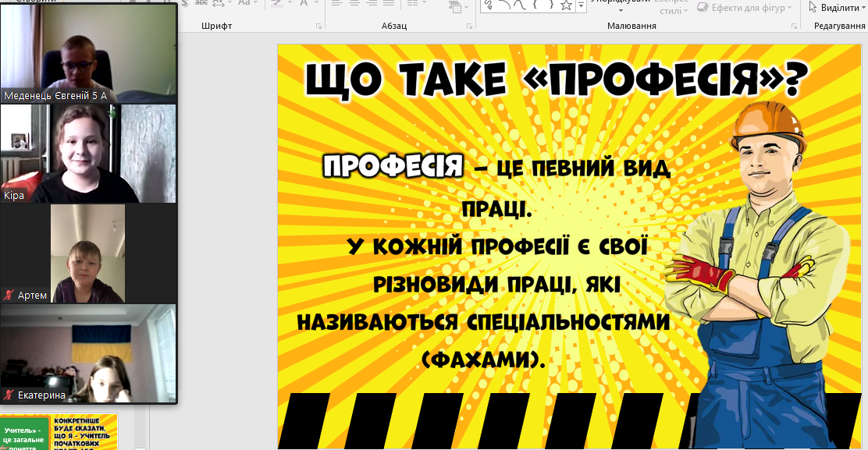Select the curve shape in the shapes gallery
The width and height of the screenshot is (868, 450).
520,5
